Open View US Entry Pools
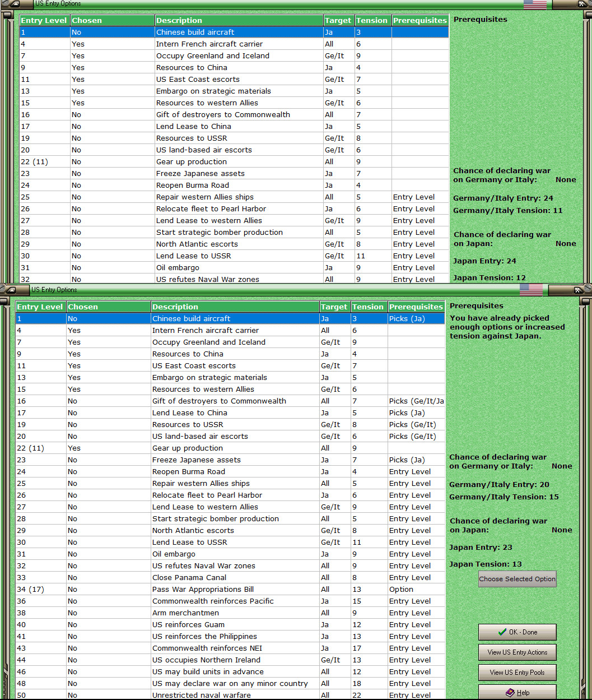Screen dimensions: 592x700 tap(517, 672)
